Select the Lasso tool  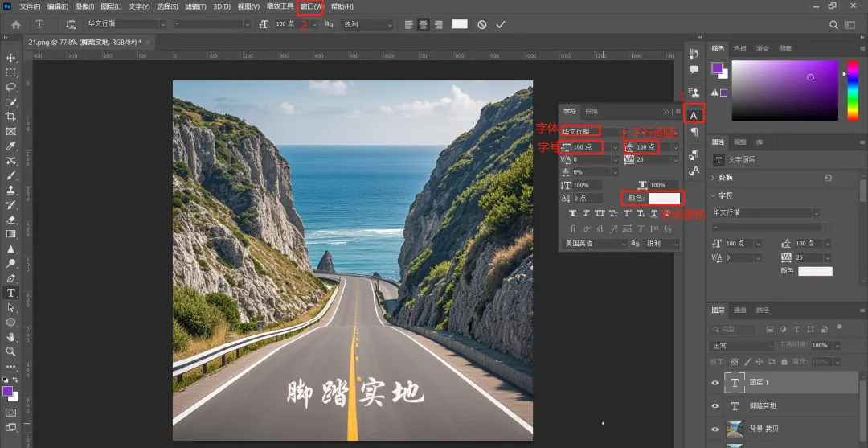[x=10, y=88]
